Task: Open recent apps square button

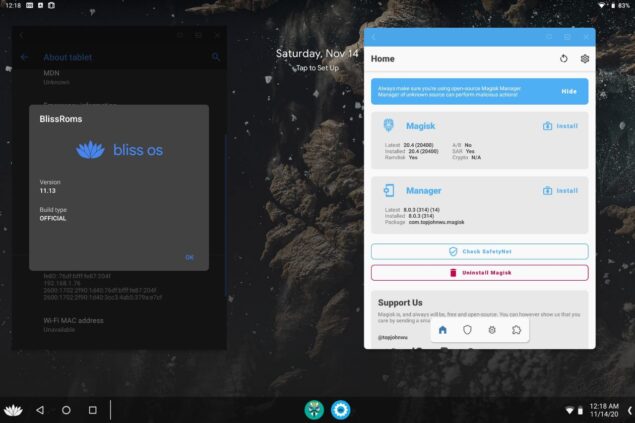Action: point(92,410)
